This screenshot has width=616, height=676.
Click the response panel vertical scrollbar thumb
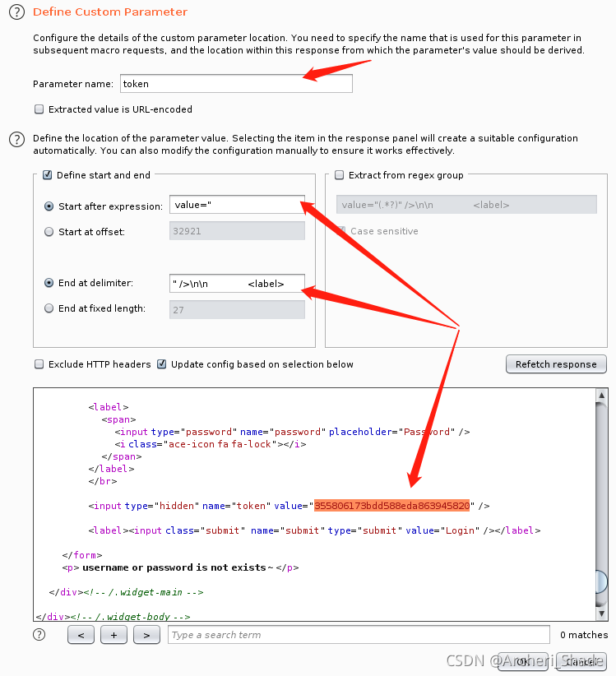click(602, 582)
